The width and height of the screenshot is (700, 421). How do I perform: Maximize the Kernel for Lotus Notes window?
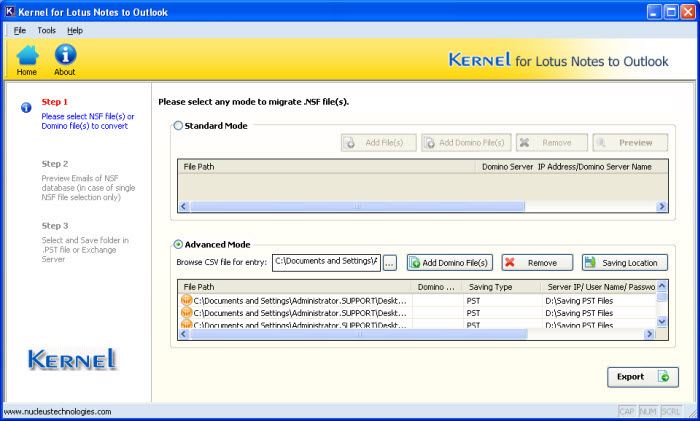click(671, 12)
